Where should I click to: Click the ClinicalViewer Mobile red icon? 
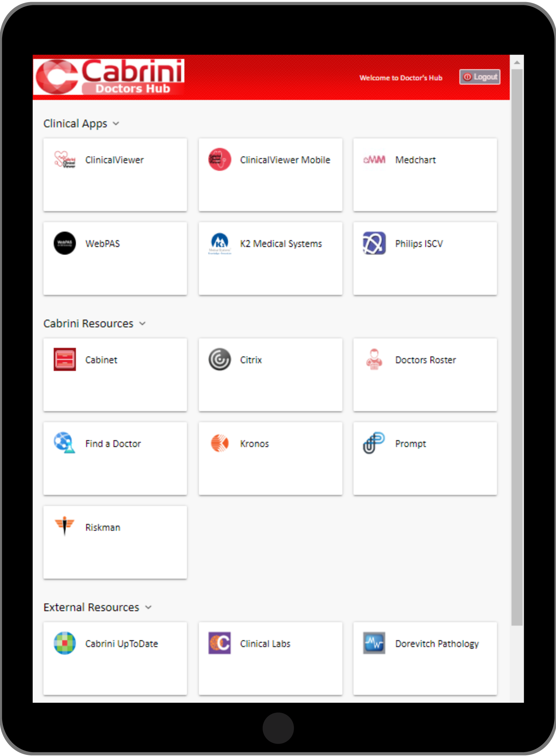click(x=220, y=160)
